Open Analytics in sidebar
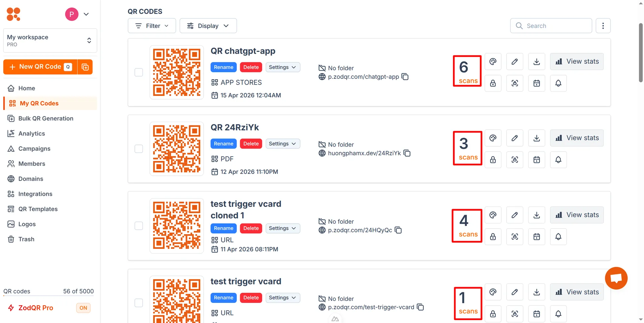Viewport: 644px width, 323px height. (50, 133)
